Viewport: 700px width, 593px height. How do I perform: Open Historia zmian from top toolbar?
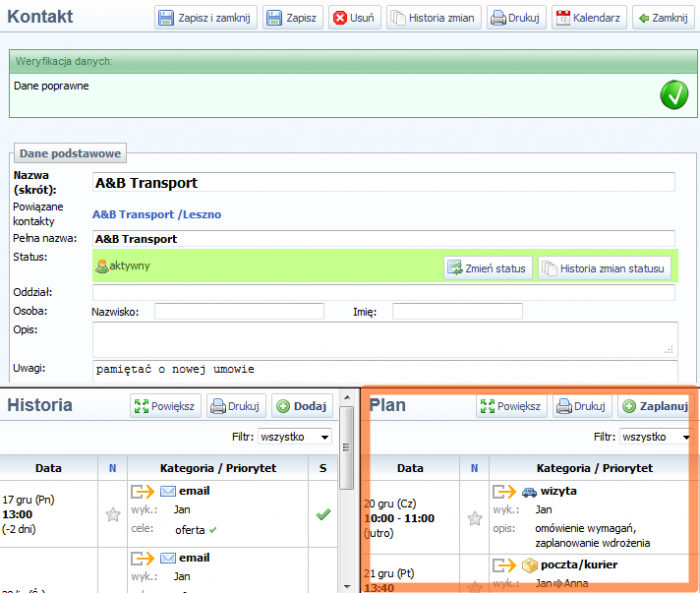click(434, 18)
